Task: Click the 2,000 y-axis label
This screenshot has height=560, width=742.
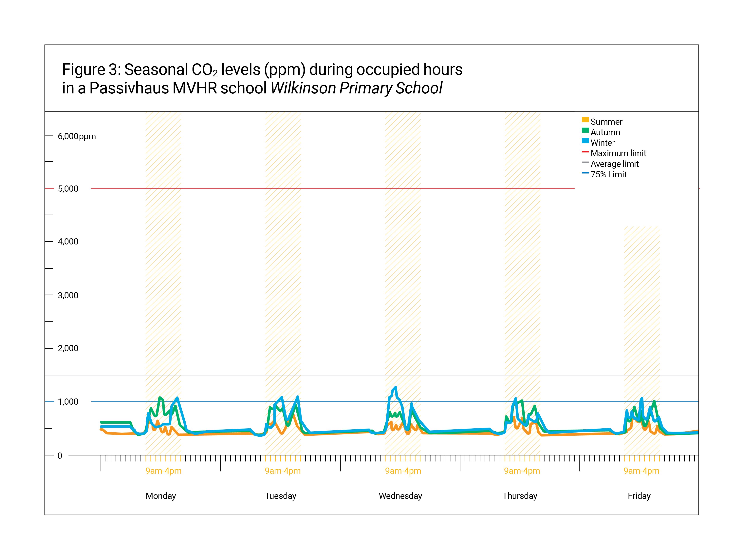Action: click(x=68, y=348)
